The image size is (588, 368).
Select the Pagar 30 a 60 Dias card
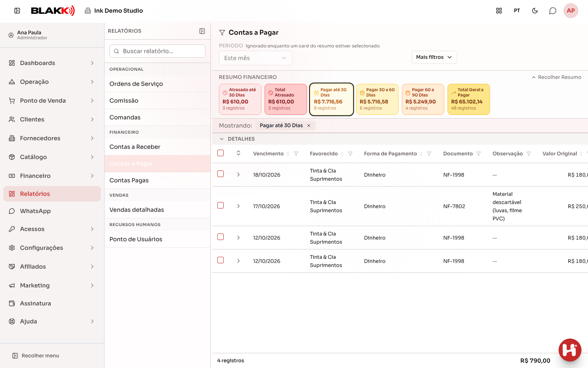point(377,99)
